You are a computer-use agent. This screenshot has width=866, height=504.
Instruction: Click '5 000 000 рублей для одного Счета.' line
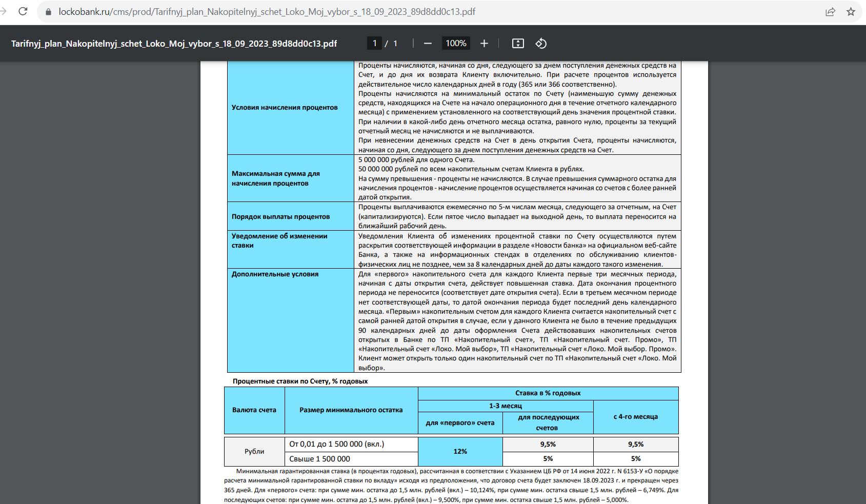(x=416, y=160)
